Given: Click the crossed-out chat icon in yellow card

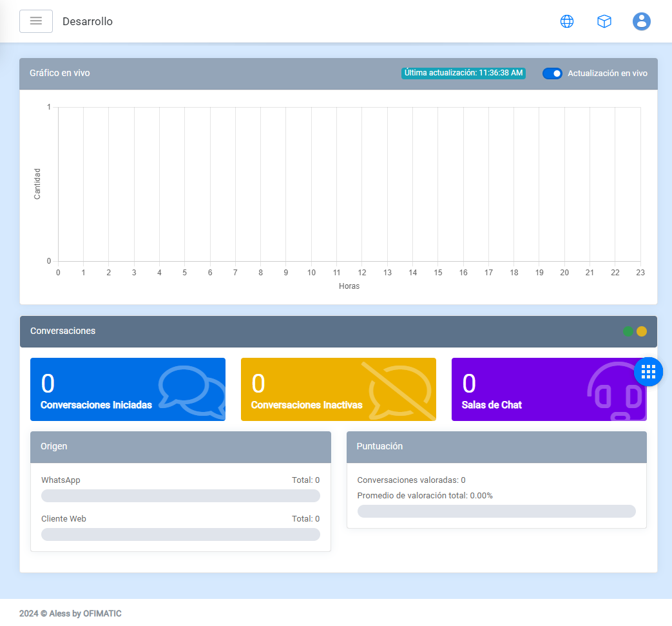Looking at the screenshot, I should pyautogui.click(x=399, y=391).
